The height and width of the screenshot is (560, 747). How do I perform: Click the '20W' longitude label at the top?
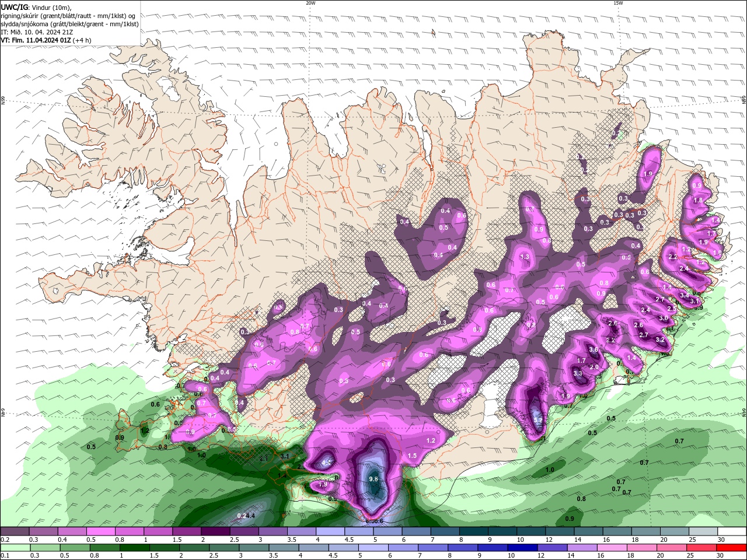[x=310, y=3]
